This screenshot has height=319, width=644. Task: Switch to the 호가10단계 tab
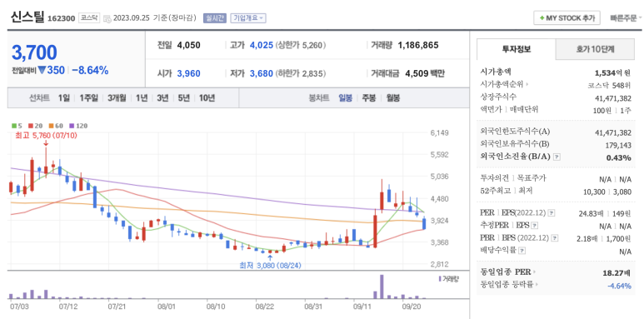point(595,50)
